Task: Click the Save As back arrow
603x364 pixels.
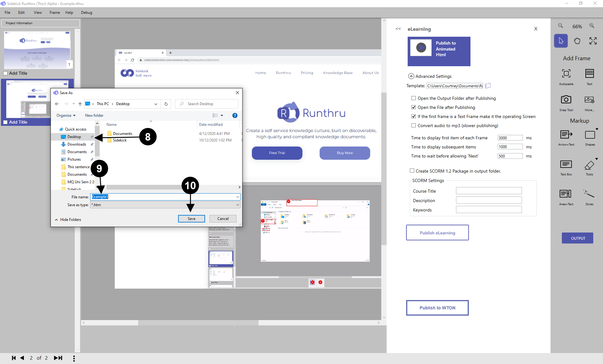Action: point(57,104)
